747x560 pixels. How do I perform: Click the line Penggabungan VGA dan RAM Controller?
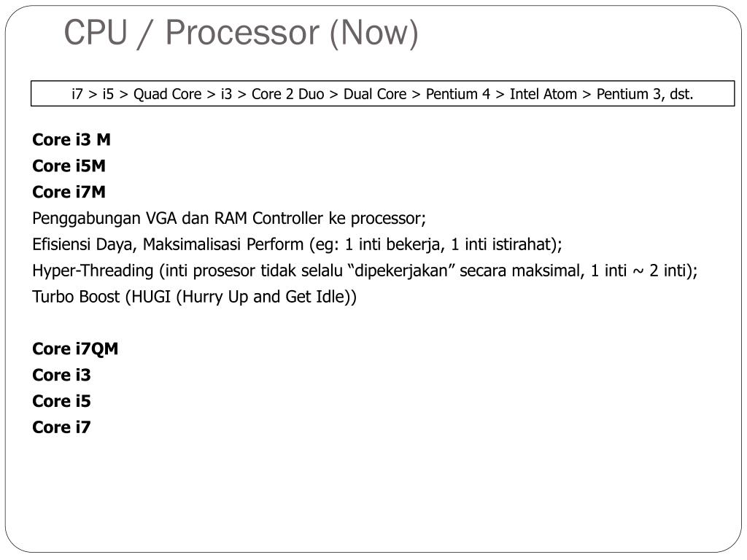[x=229, y=218]
